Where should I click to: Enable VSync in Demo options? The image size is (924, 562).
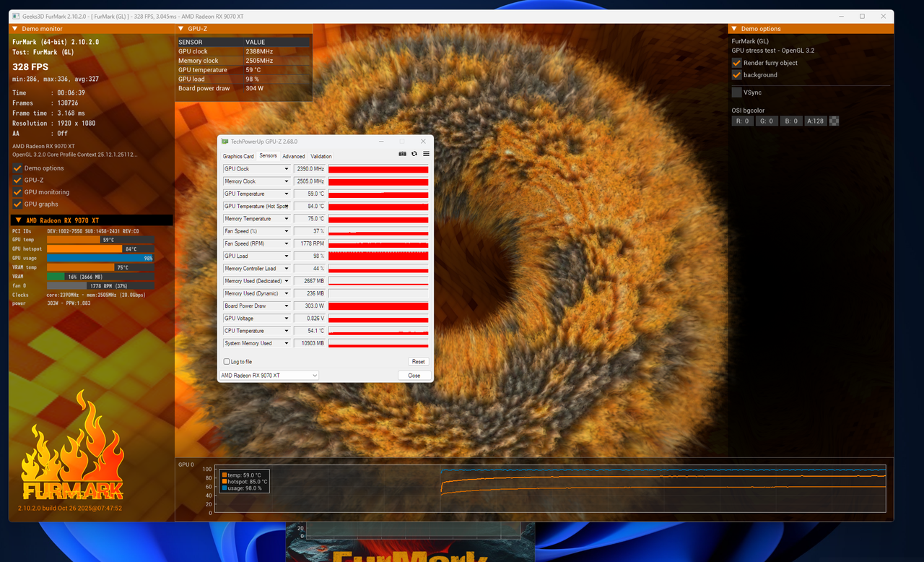click(736, 92)
